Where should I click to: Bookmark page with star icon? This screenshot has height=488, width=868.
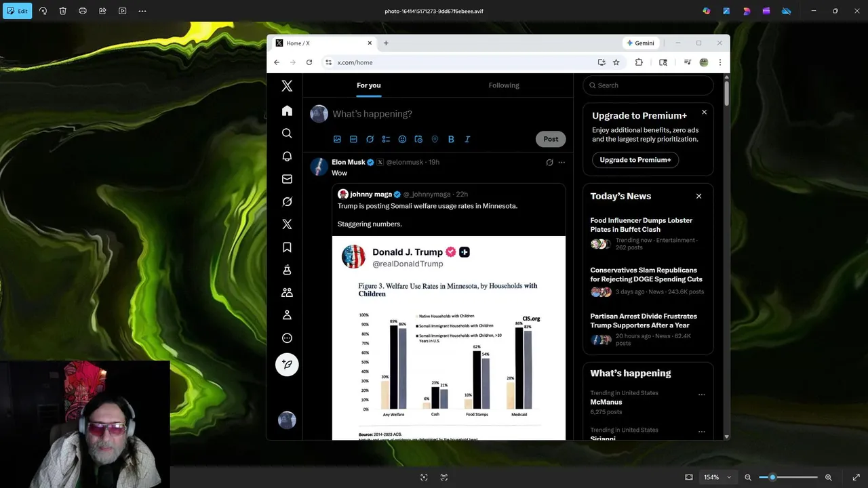616,62
